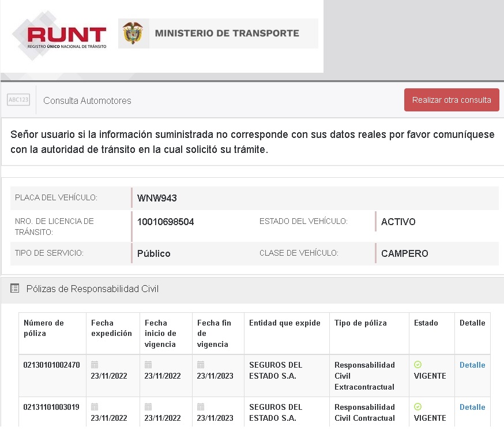Image resolution: width=504 pixels, height=441 pixels.
Task: Click the Ministerio de Transporte coat of arms
Action: pyautogui.click(x=133, y=33)
